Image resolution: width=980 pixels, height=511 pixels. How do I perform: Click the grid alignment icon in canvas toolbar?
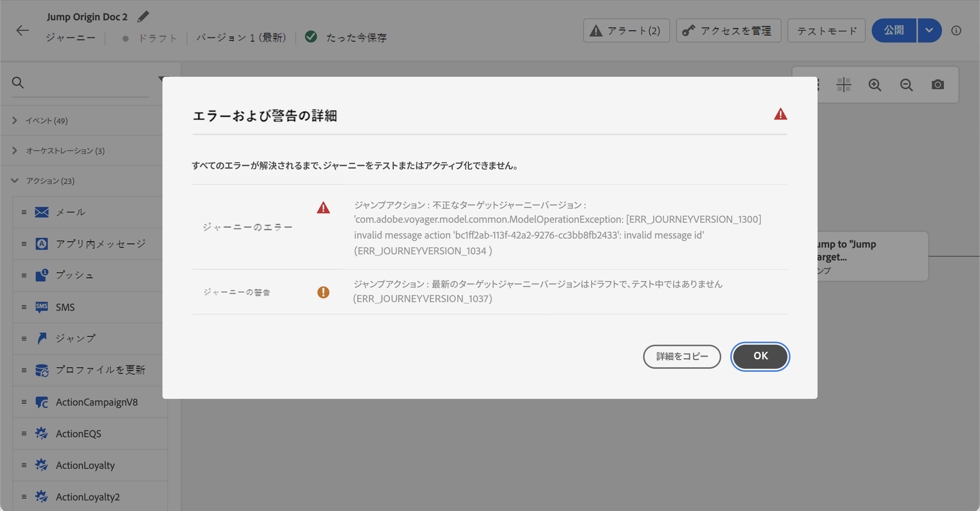click(x=843, y=85)
